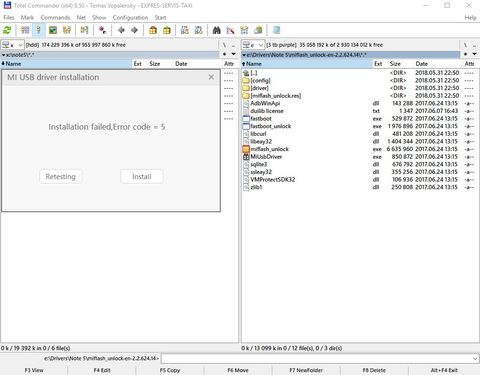Click the Unpack files box icon
Viewport: 480px width, 375px height.
[x=167, y=30]
